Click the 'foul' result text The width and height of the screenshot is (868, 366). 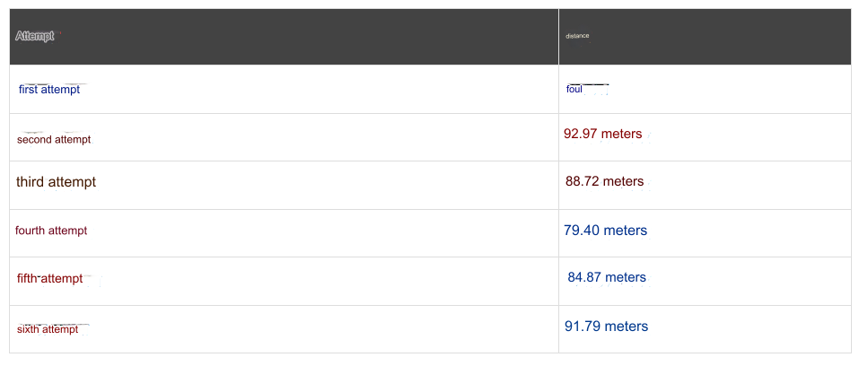coord(574,90)
